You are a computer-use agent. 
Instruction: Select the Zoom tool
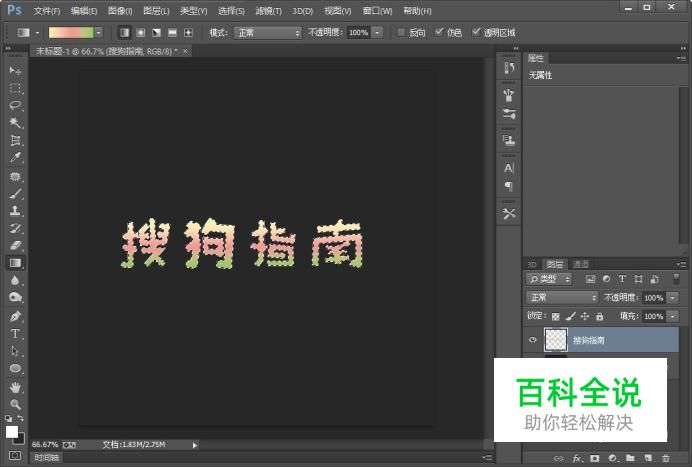pyautogui.click(x=15, y=404)
